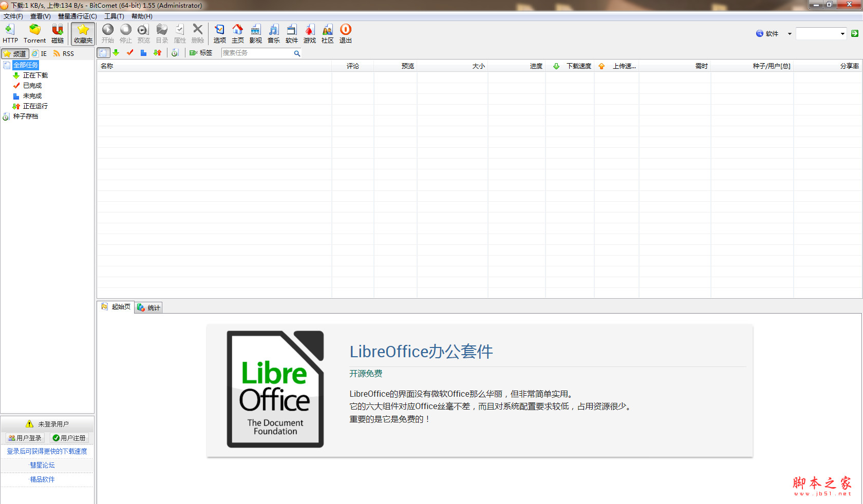Filter downloading tasks with green arrow

(116, 53)
